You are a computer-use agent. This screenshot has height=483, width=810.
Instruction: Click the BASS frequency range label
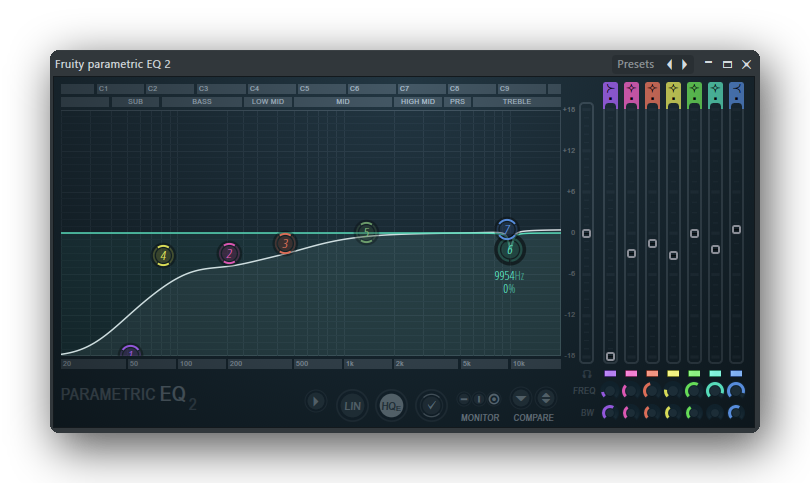coord(202,102)
